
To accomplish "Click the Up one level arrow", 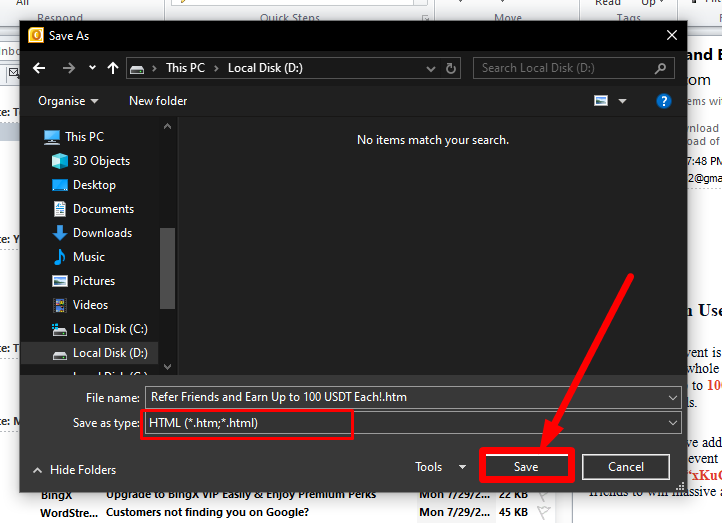I will tap(113, 68).
